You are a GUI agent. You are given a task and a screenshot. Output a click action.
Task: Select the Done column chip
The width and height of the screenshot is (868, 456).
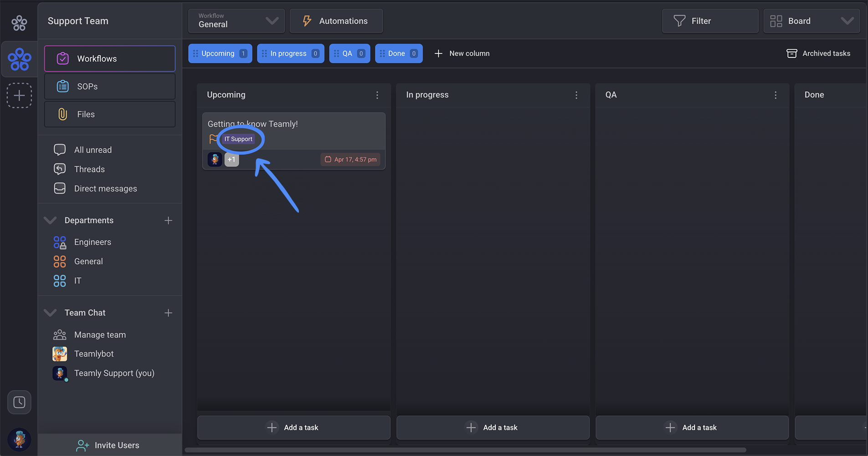pyautogui.click(x=399, y=53)
